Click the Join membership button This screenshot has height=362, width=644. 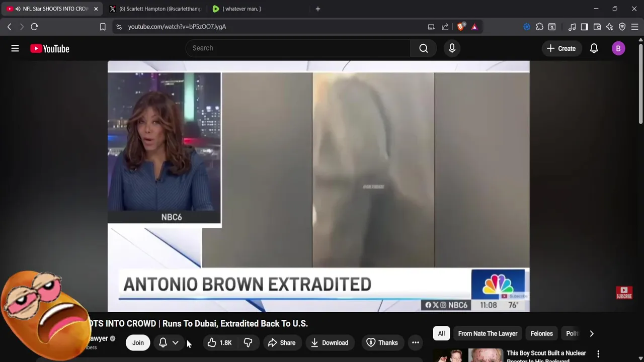(x=138, y=343)
